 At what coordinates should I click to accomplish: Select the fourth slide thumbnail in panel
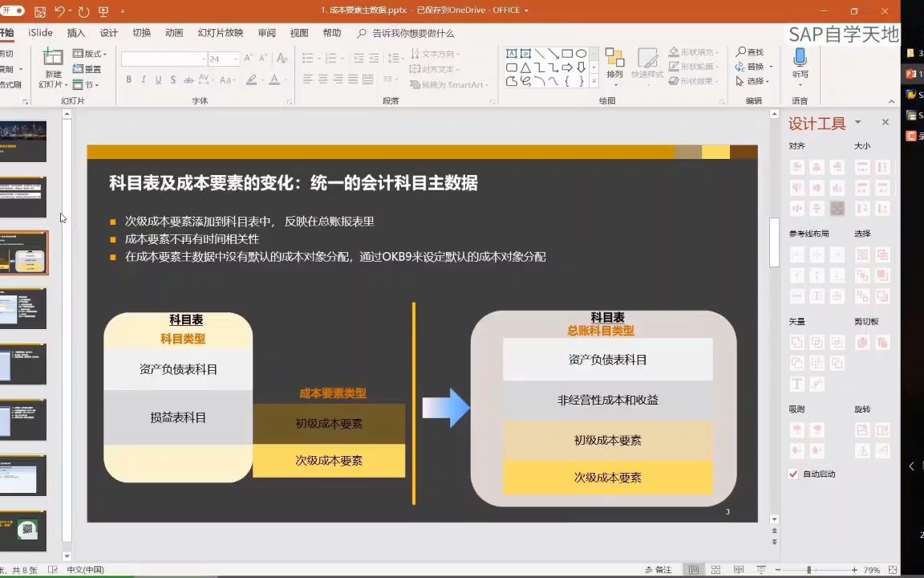click(x=23, y=307)
